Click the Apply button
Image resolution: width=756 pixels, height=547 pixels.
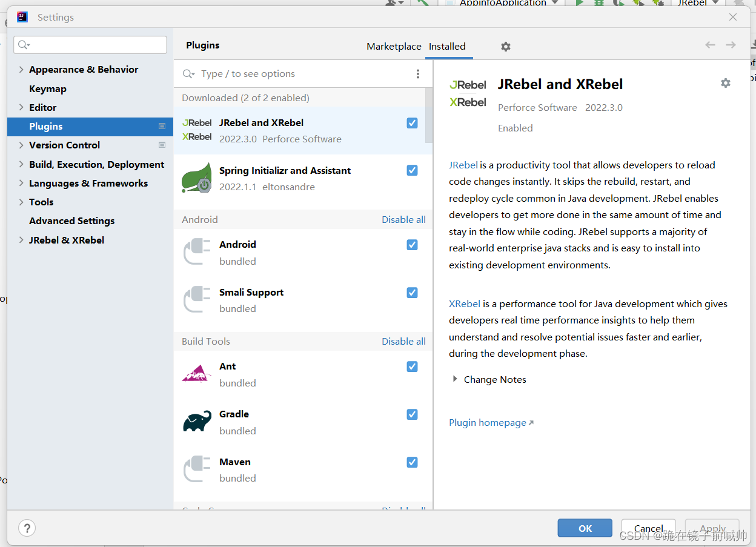(x=712, y=528)
